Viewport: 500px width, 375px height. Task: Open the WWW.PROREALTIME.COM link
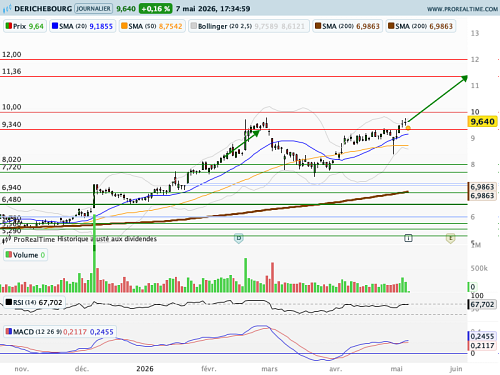coord(462,9)
